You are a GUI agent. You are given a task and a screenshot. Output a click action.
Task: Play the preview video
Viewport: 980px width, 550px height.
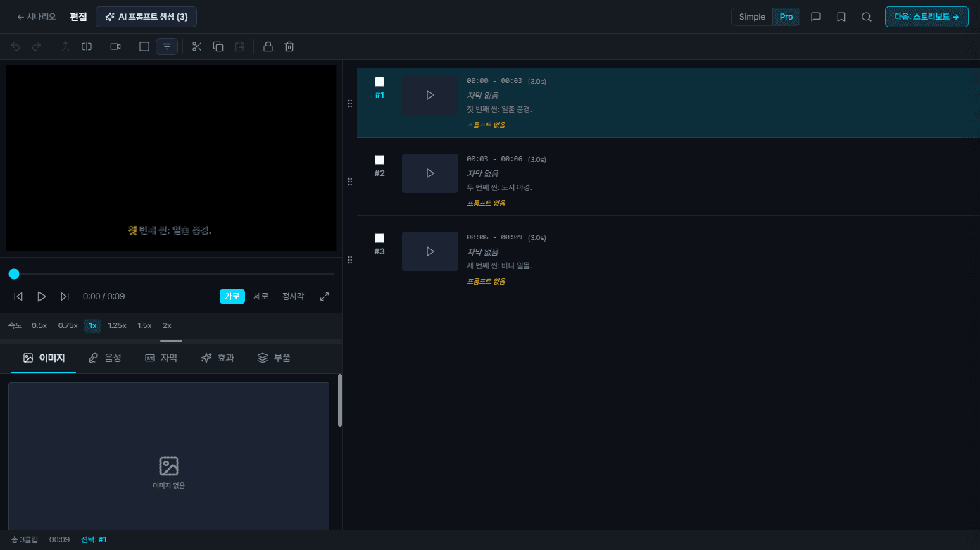tap(42, 296)
